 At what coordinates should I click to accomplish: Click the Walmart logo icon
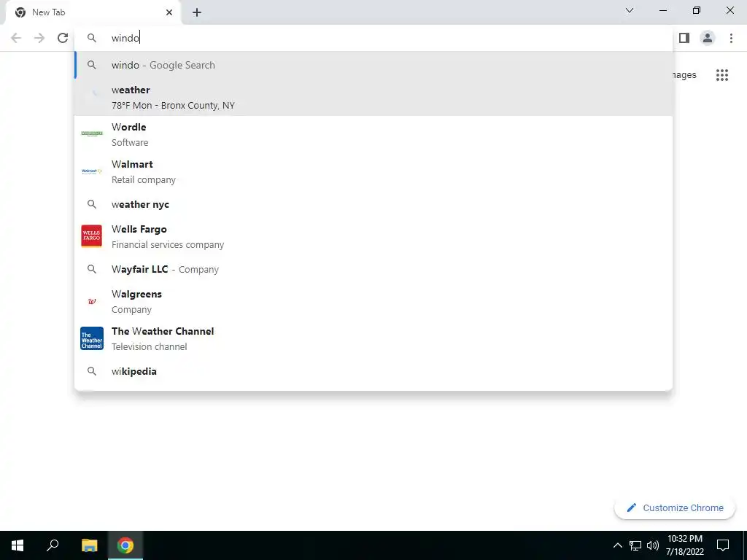point(91,171)
